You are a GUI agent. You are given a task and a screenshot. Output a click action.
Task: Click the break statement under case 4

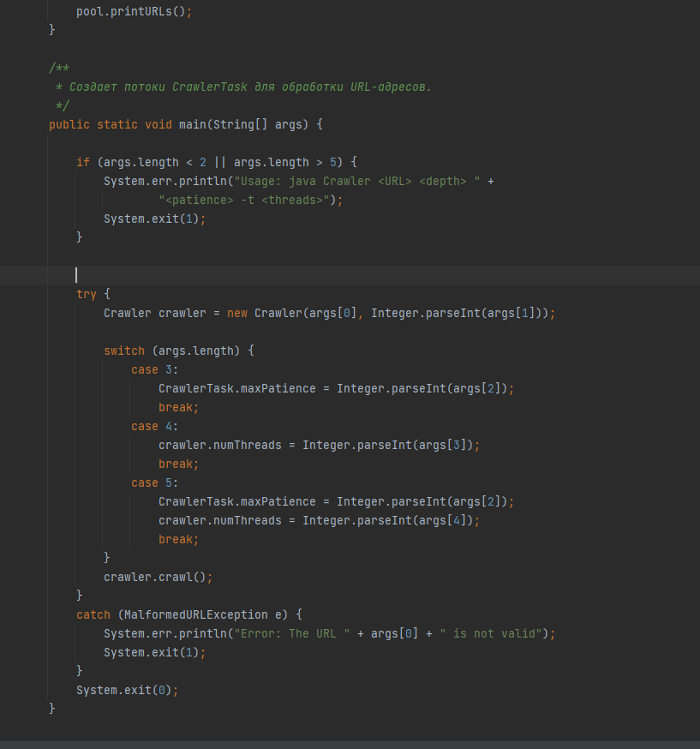click(178, 464)
